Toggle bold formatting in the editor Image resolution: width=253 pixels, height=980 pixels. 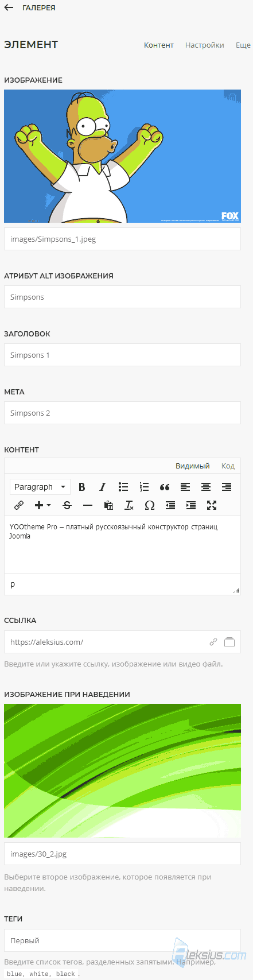coord(82,487)
